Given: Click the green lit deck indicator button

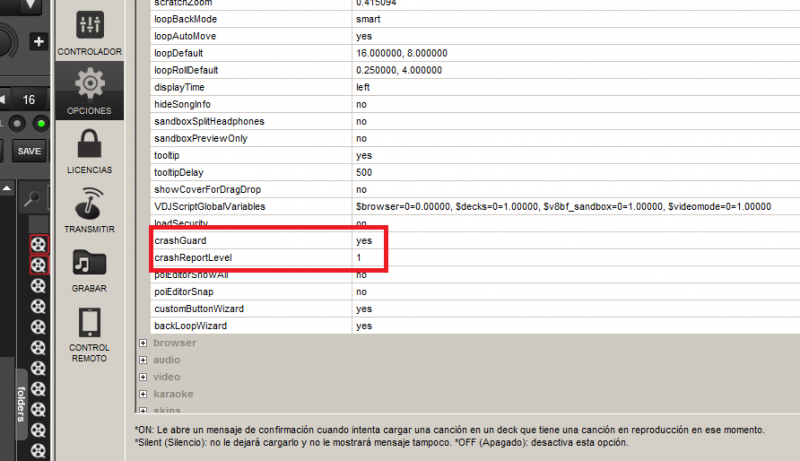Looking at the screenshot, I should click(42, 124).
